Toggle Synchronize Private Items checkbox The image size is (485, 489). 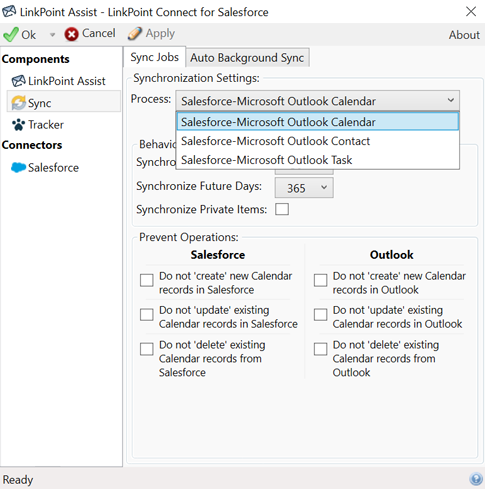pos(282,209)
